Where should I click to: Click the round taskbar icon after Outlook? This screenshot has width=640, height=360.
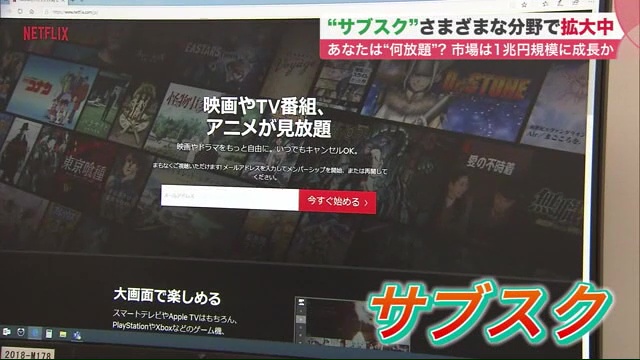coord(21,332)
